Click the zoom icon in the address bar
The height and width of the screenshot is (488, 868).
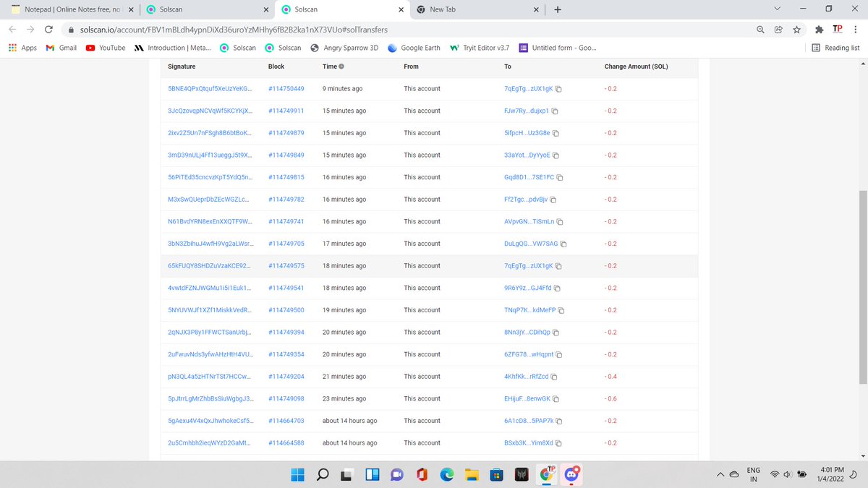(759, 30)
